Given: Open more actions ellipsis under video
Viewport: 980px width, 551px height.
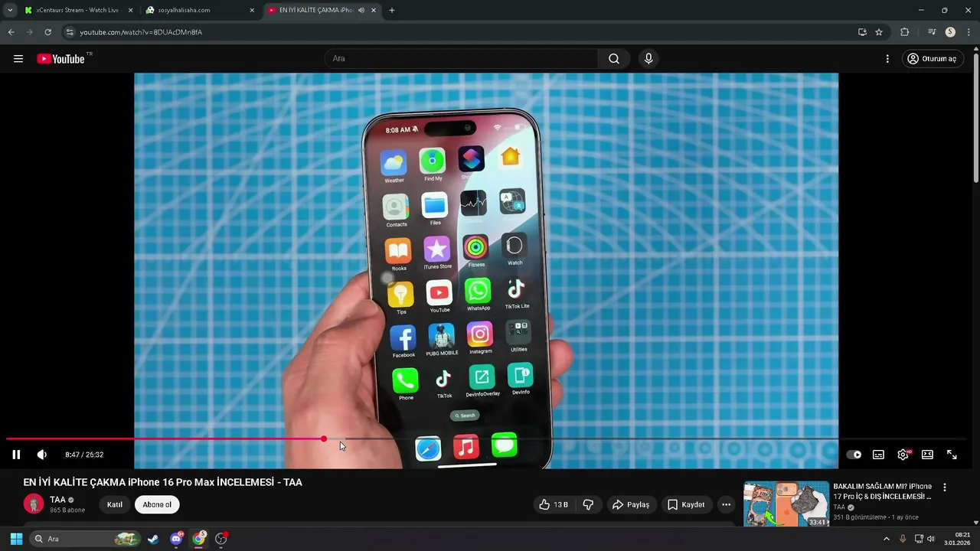Looking at the screenshot, I should point(726,504).
